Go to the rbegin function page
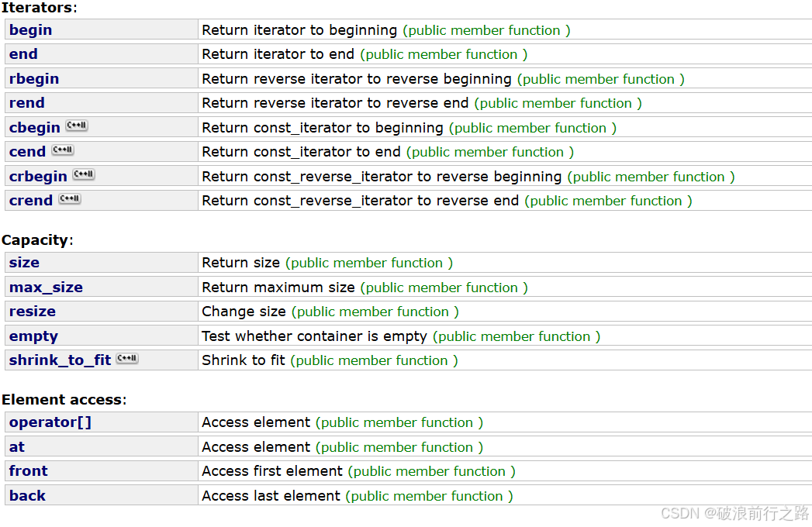812x527 pixels. (34, 79)
